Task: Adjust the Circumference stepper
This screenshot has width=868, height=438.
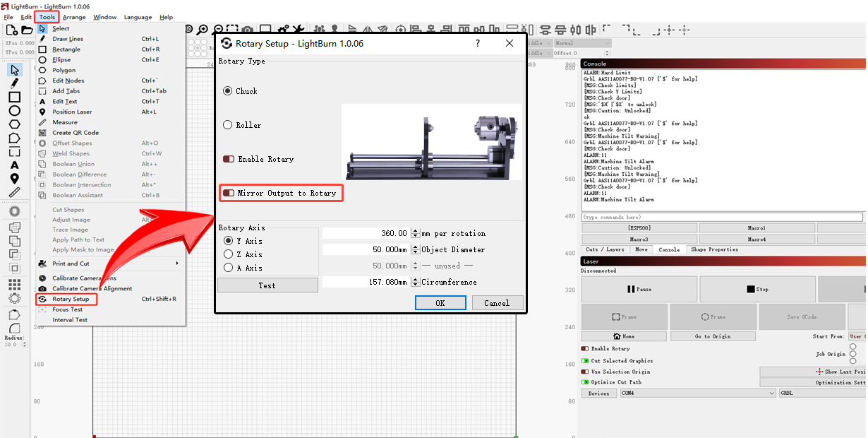Action: pyautogui.click(x=416, y=282)
